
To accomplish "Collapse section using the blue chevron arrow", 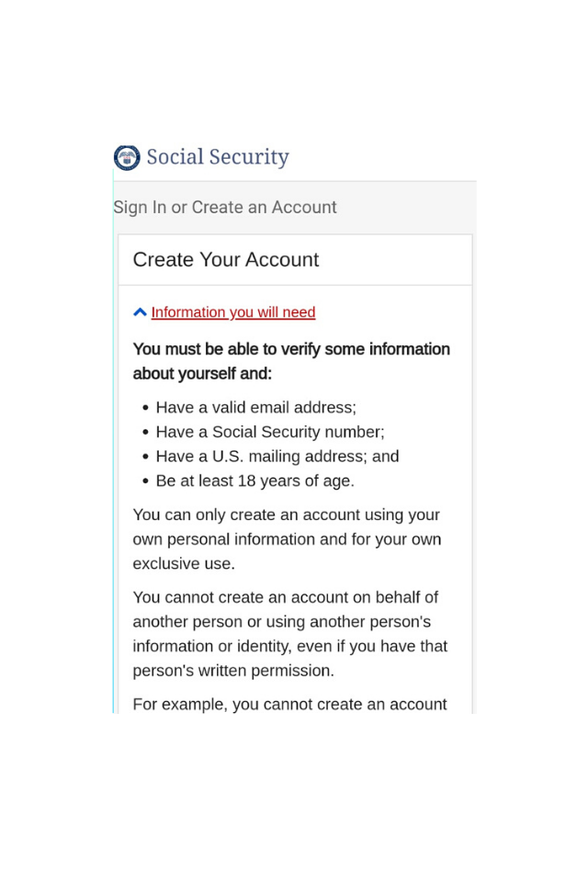I will tap(140, 312).
